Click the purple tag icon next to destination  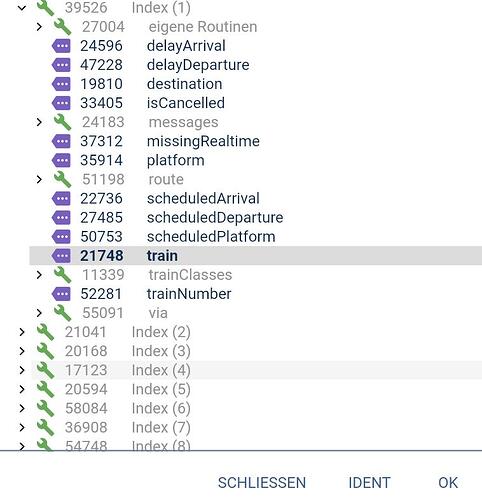(x=61, y=84)
